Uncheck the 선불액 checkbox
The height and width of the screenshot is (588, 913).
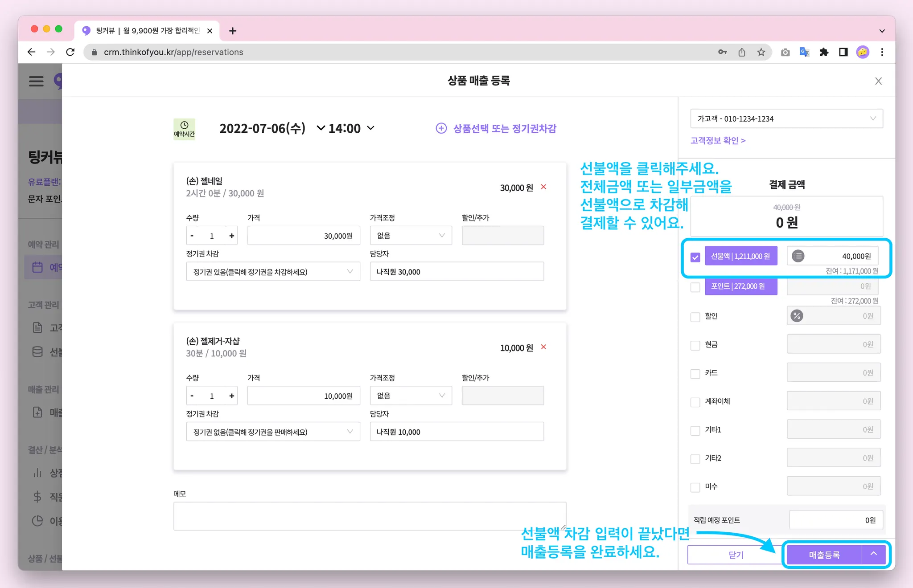(695, 257)
